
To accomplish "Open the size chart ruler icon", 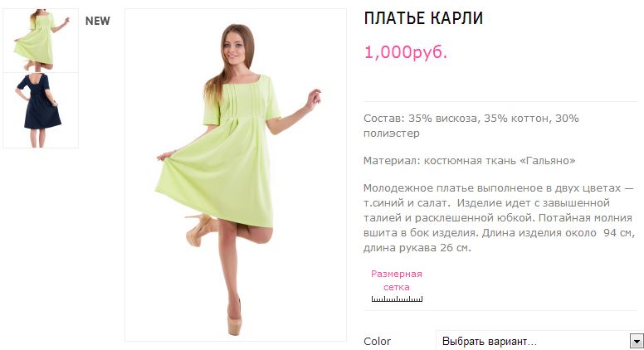I will pyautogui.click(x=397, y=299).
